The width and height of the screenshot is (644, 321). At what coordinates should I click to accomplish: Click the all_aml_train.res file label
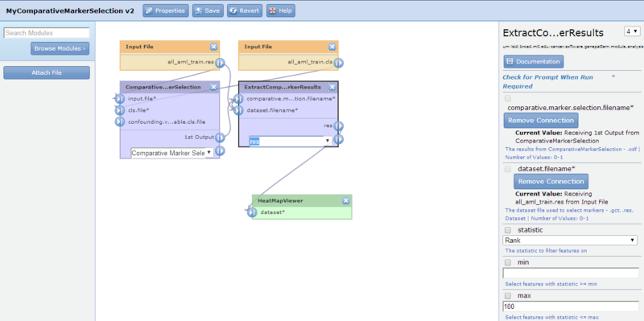tap(191, 63)
